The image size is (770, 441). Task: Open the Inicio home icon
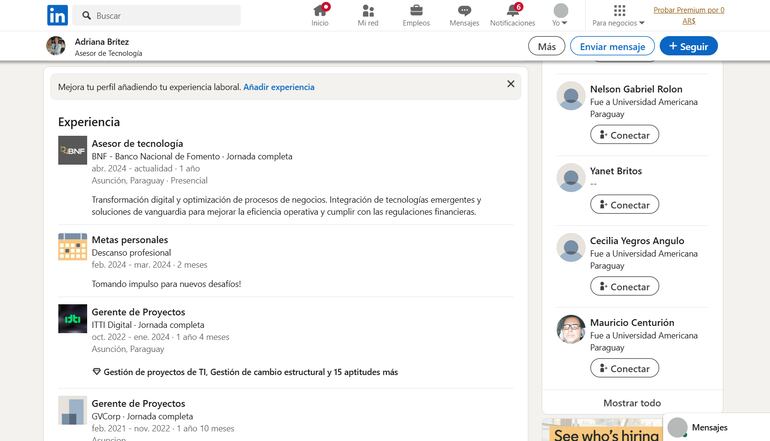[x=320, y=11]
